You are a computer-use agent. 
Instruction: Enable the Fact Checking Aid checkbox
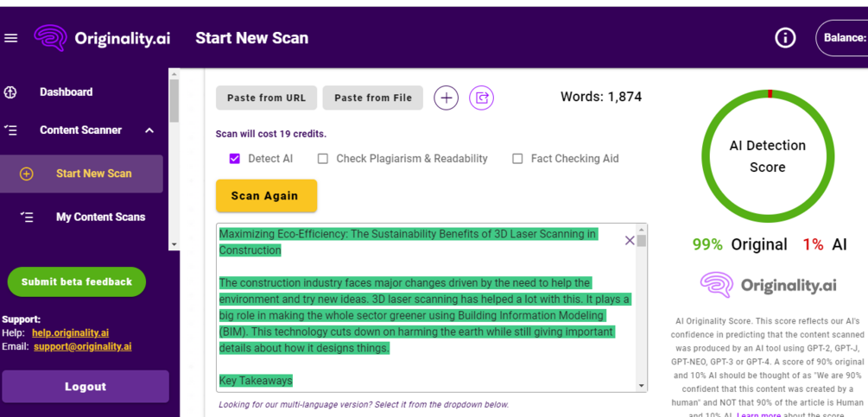pos(517,159)
